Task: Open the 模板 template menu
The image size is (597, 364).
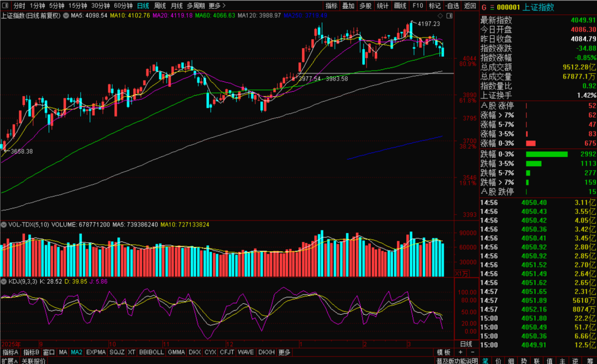Action: [443, 352]
